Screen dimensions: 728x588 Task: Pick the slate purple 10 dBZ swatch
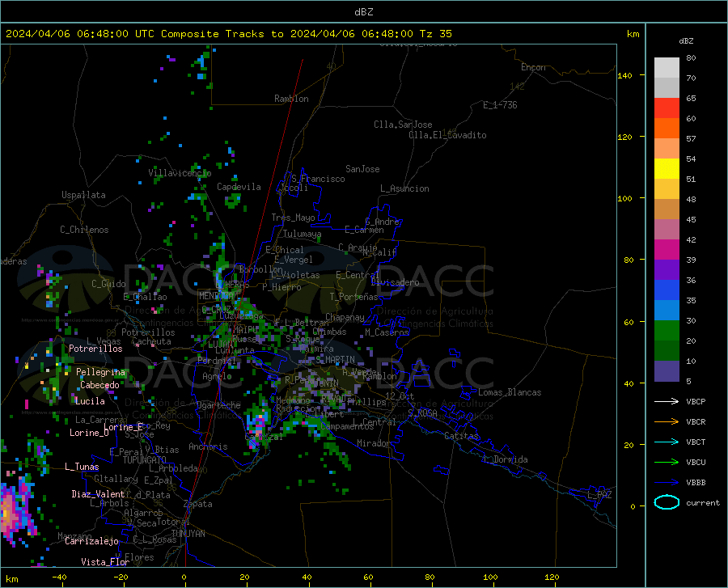(x=667, y=370)
